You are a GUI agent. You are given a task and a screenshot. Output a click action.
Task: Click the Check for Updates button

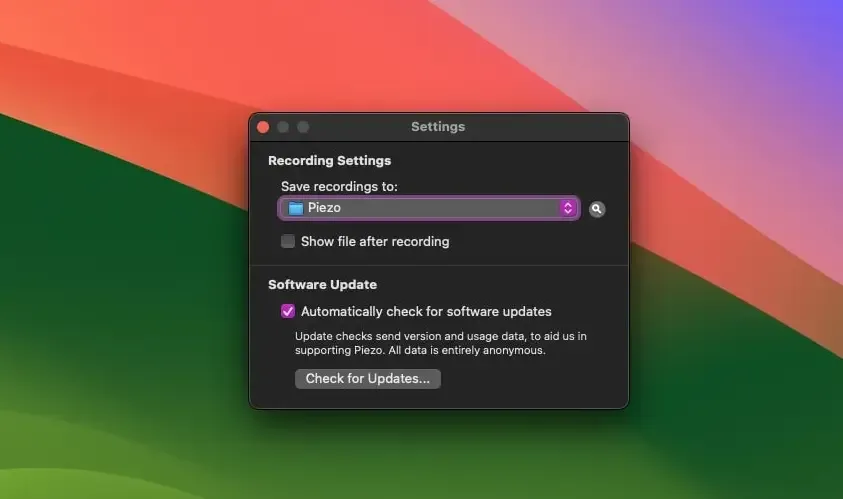coord(368,379)
